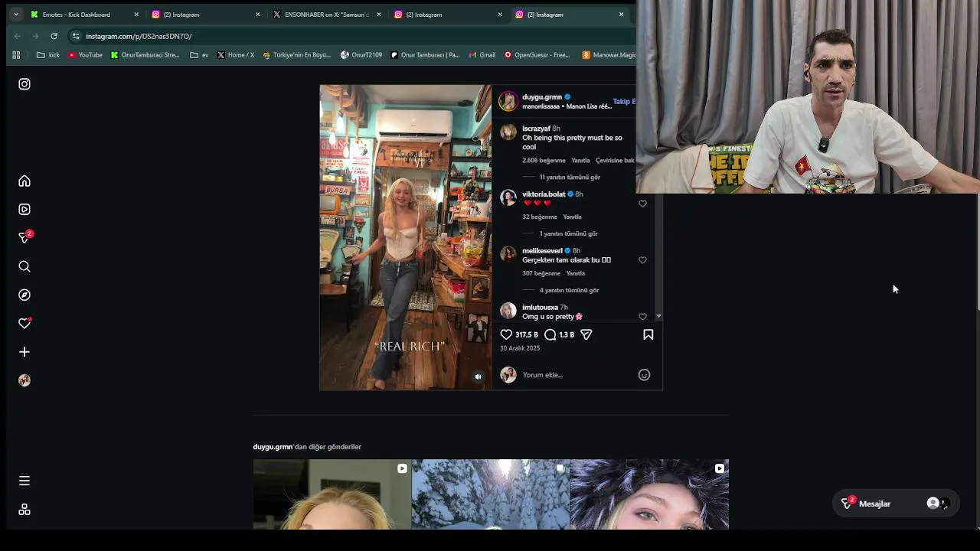The height and width of the screenshot is (551, 980).
Task: Open ev bookmarks folder
Action: click(199, 55)
